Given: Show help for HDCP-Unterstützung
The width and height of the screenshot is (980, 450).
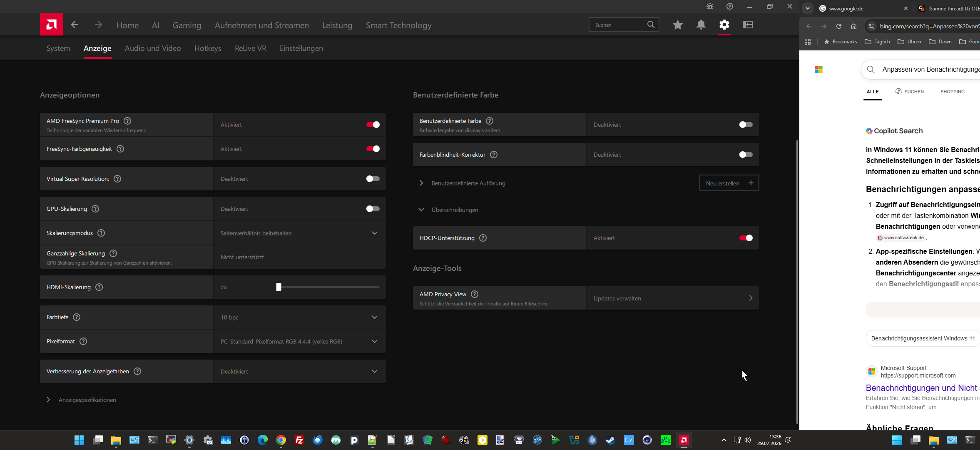Looking at the screenshot, I should (x=483, y=238).
